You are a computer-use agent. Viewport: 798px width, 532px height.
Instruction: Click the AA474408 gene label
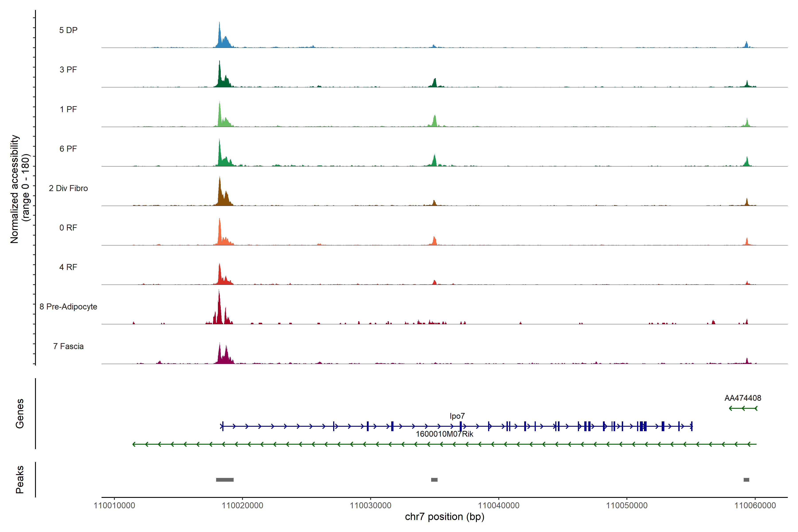(743, 398)
